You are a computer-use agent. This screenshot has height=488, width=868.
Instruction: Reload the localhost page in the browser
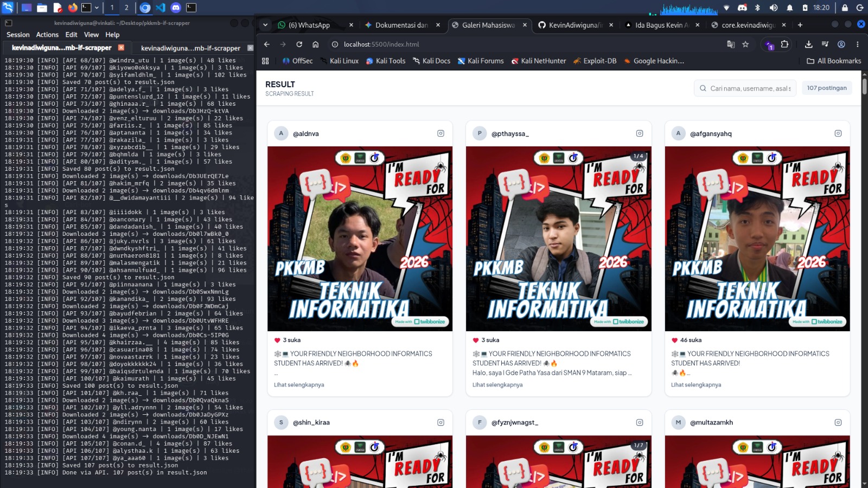tap(299, 44)
